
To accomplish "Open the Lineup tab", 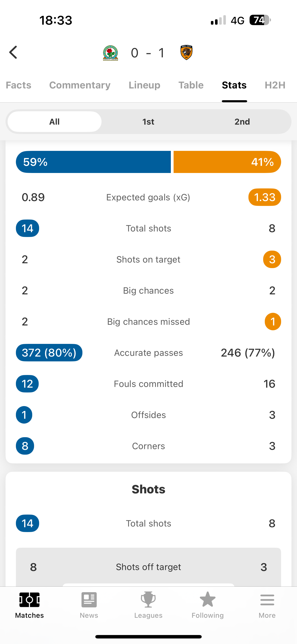I will click(145, 85).
